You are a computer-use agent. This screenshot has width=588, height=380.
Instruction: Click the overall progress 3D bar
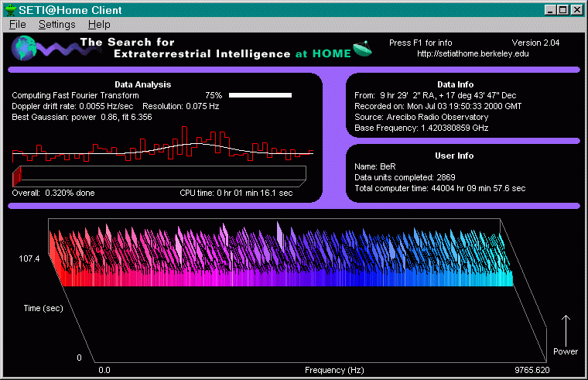[159, 176]
